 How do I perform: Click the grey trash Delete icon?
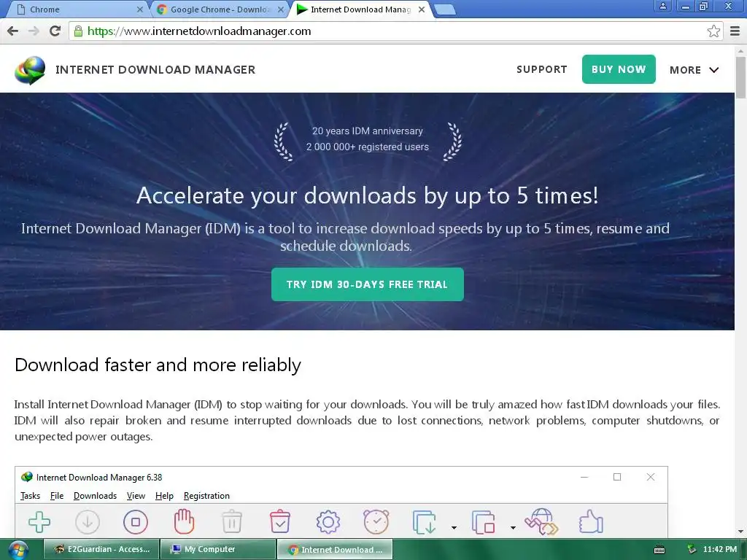(x=232, y=521)
